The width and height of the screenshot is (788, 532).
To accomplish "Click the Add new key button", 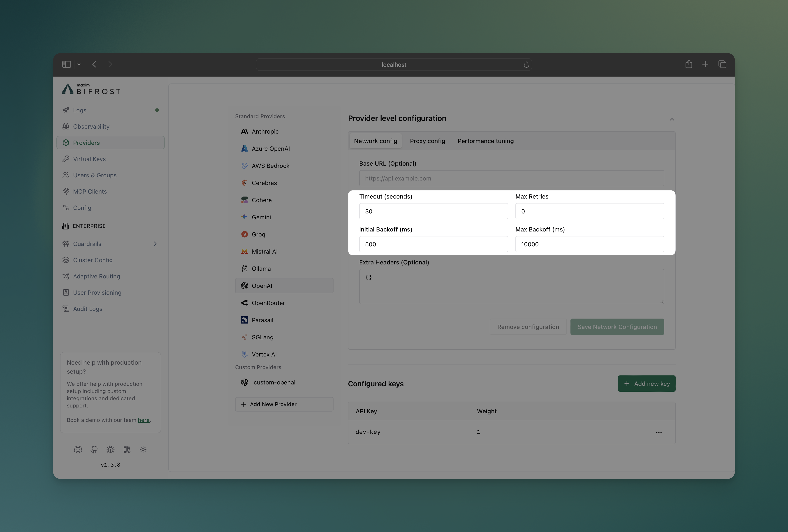I will pos(646,384).
